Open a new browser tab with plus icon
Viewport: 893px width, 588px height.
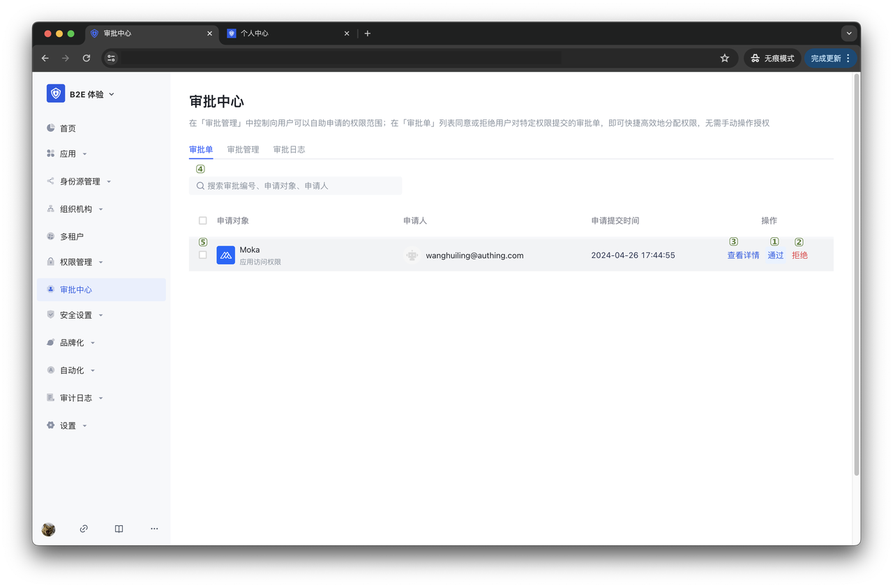tap(368, 33)
